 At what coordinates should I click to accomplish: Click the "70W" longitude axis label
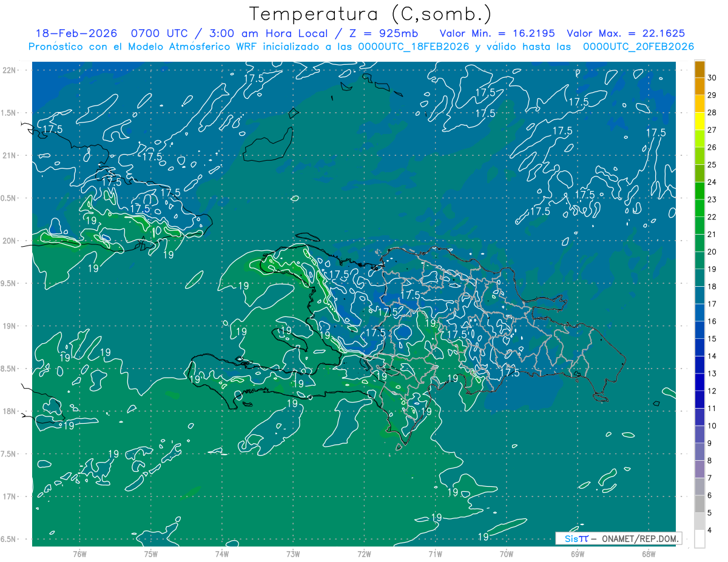[506, 554]
